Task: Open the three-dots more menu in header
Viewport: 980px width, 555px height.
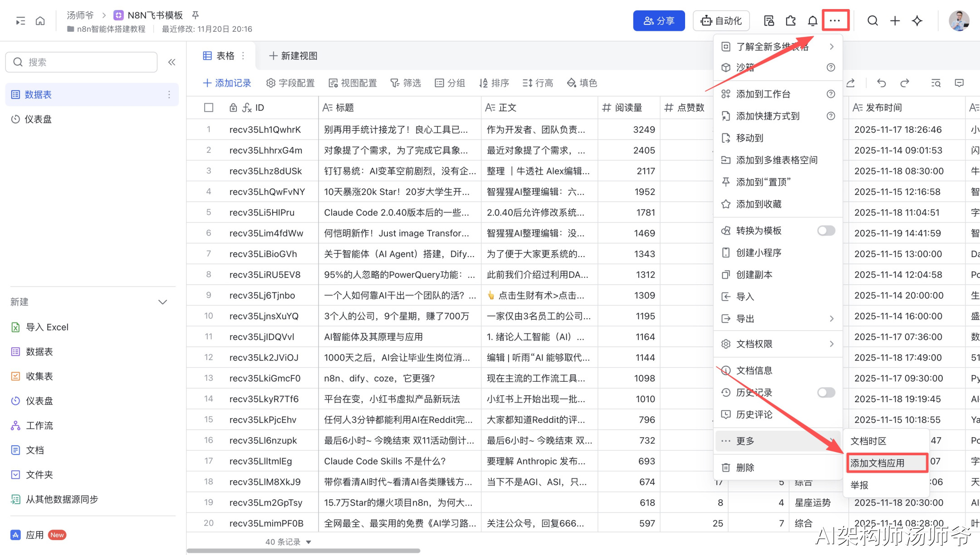Action: point(835,21)
